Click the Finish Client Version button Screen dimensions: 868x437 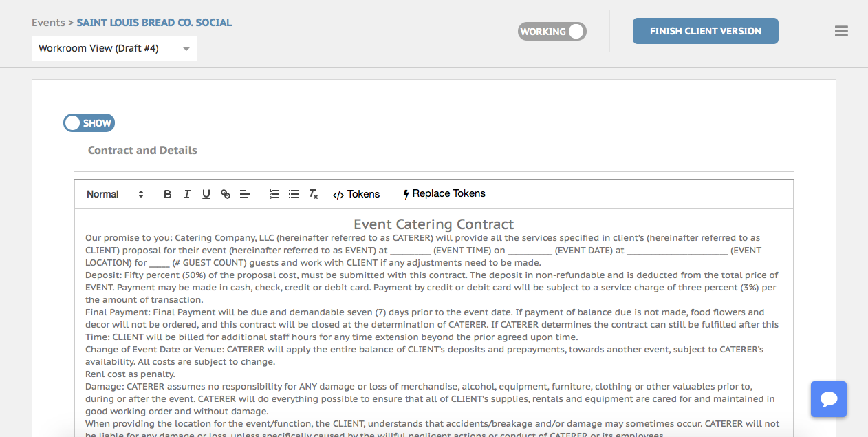[705, 31]
